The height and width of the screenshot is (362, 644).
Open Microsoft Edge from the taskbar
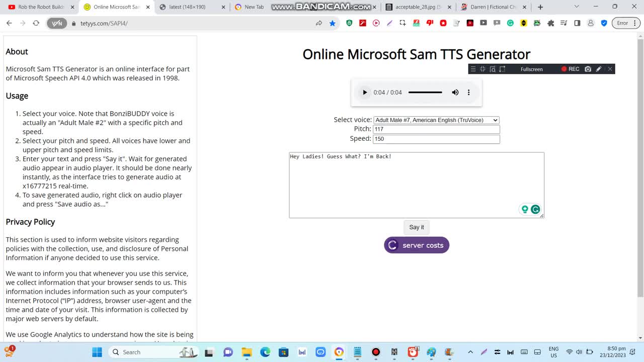(x=265, y=352)
